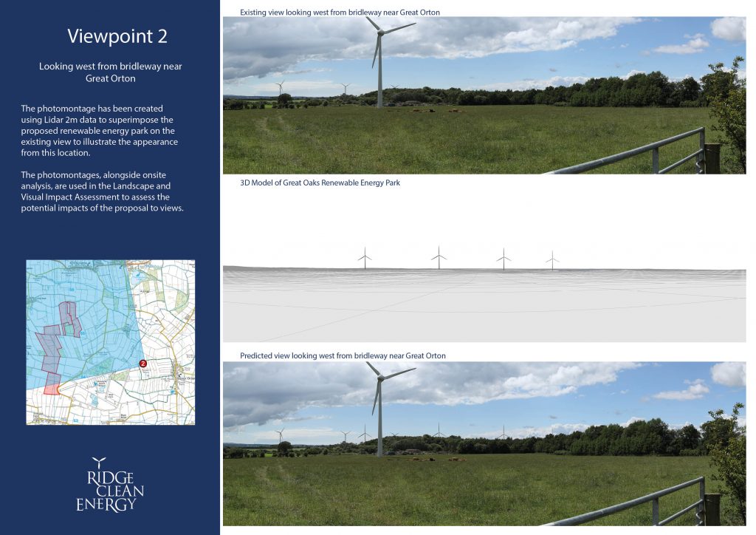Click the Ridge Clean Energy logo
The image size is (756, 535).
[110, 485]
